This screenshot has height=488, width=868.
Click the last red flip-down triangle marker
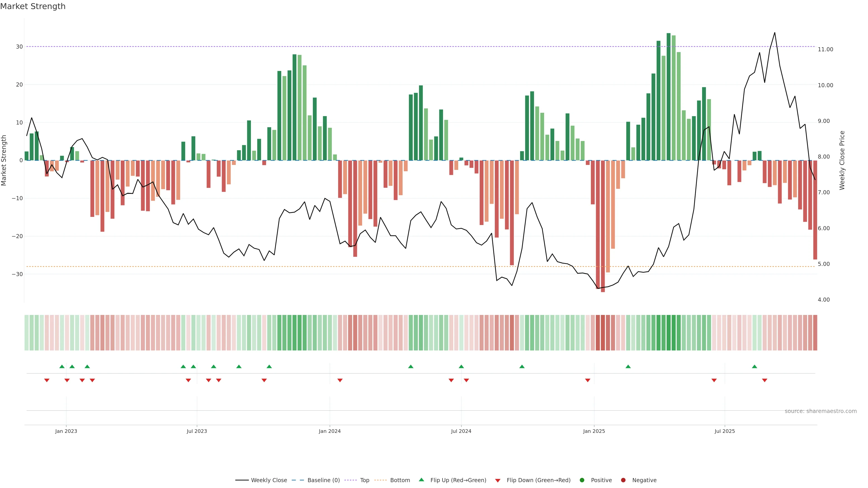tap(764, 380)
